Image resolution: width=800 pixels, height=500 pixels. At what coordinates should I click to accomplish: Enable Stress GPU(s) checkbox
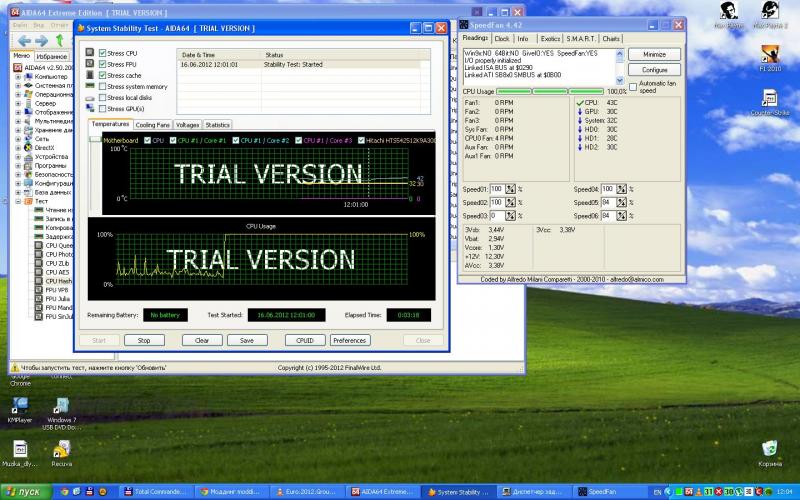click(103, 109)
